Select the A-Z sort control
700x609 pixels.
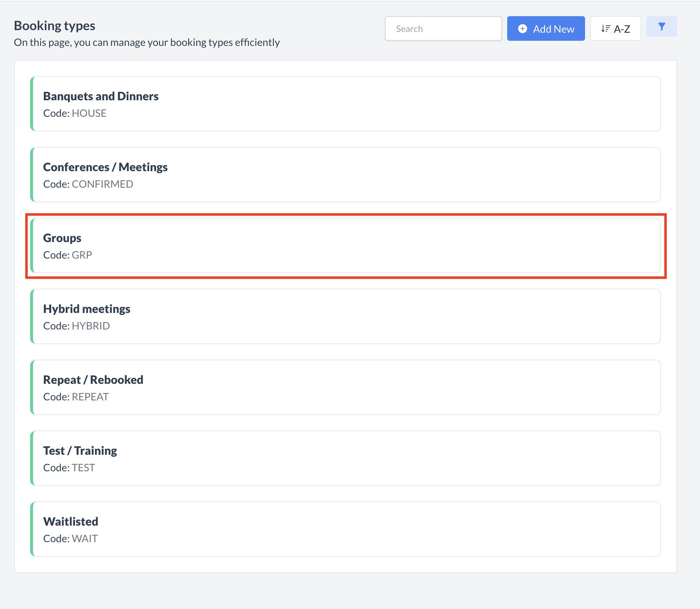[615, 28]
